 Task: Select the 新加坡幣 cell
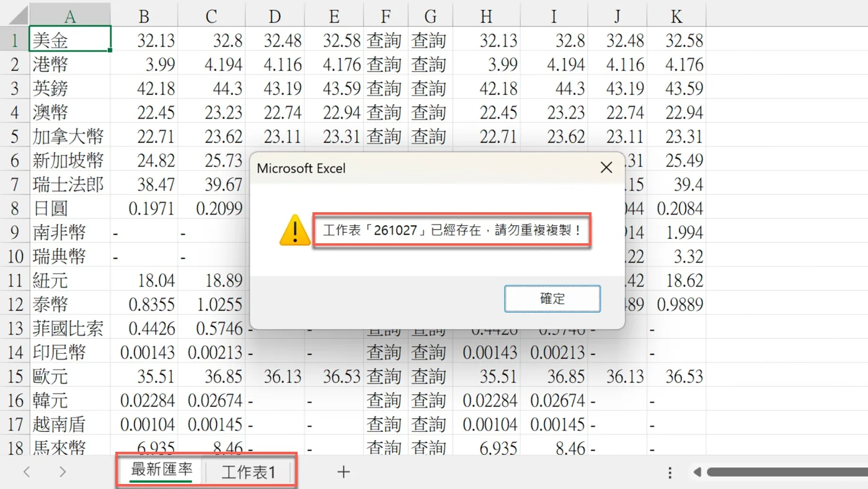70,160
